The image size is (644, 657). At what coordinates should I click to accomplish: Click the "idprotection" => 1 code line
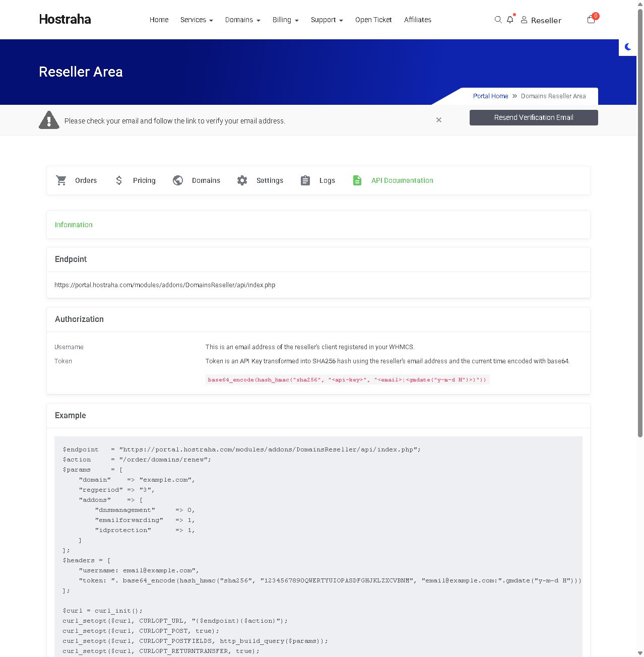point(145,530)
